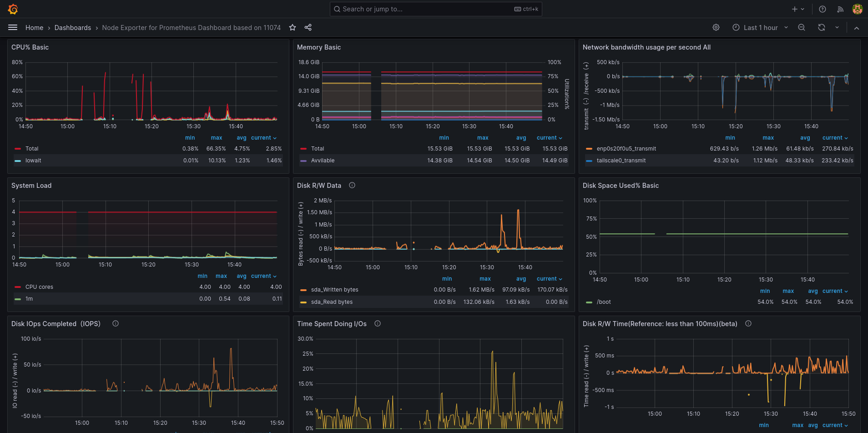Click the Search or jump to field

point(435,9)
